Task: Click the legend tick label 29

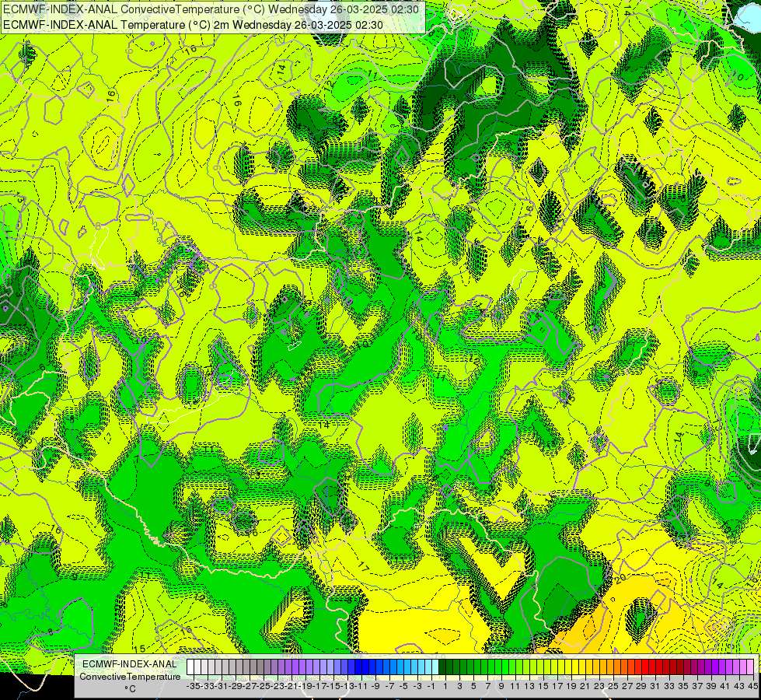Action: click(641, 686)
